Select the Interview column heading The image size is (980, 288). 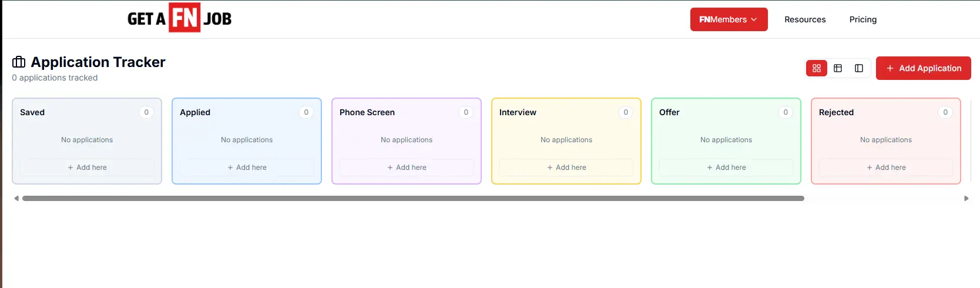coord(518,112)
